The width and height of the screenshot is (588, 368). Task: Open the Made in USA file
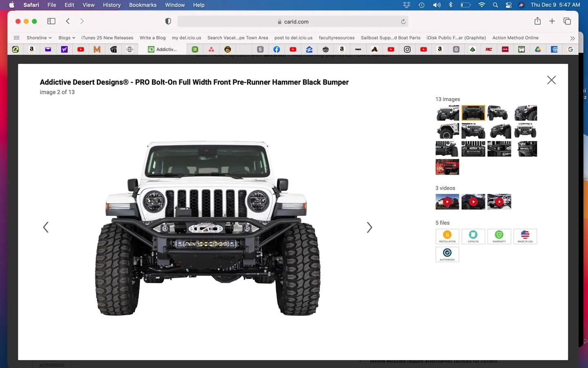point(525,236)
